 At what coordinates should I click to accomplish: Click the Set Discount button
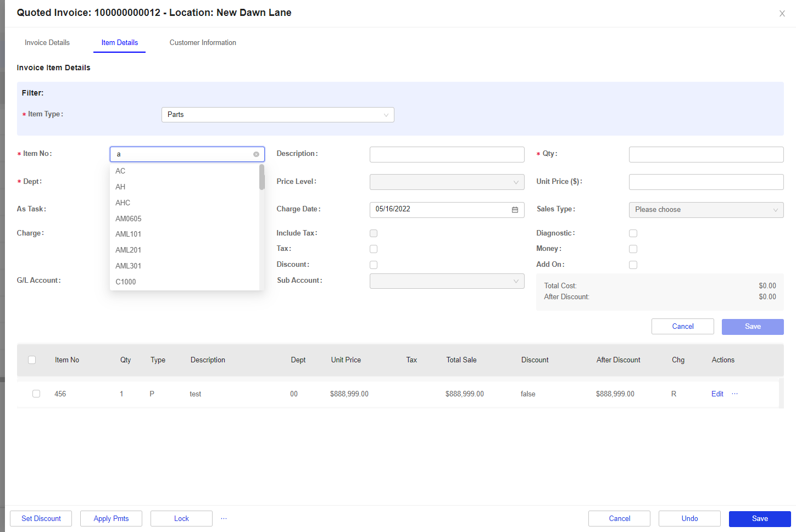click(41, 518)
